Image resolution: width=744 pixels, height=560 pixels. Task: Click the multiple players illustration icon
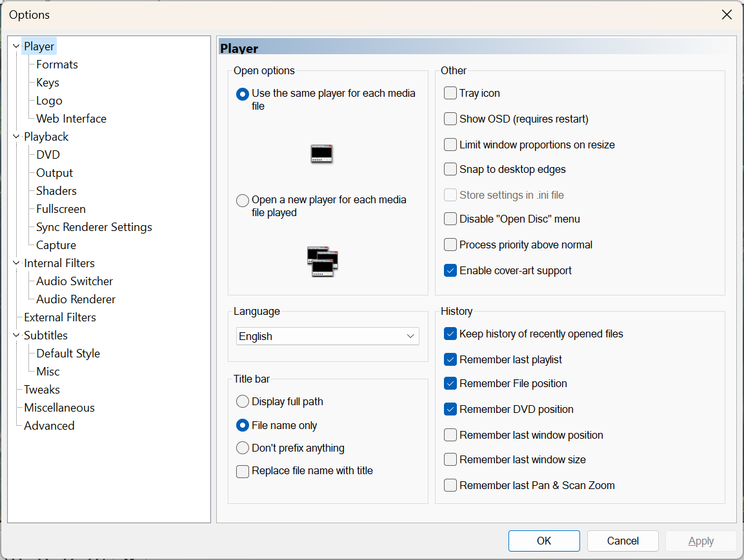[323, 261]
